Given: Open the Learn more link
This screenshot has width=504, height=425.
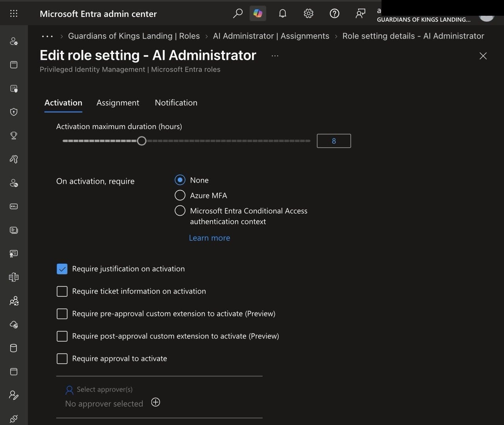Looking at the screenshot, I should point(210,238).
